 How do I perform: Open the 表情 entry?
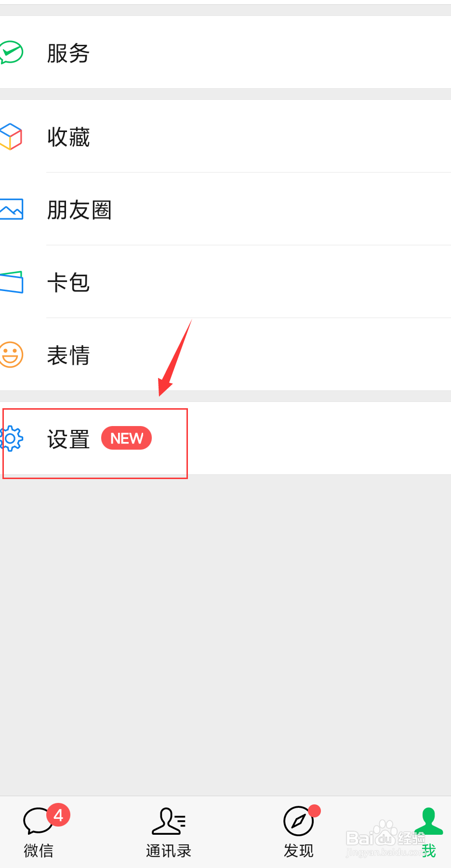225,354
